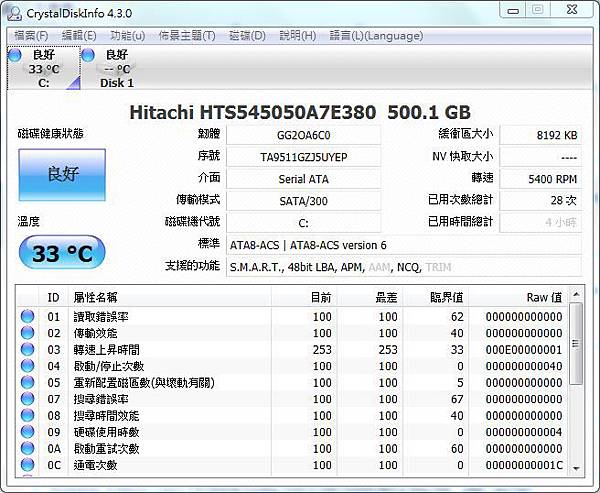Click the 良好 health status button
Screen dimensions: 600x493
coord(62,175)
